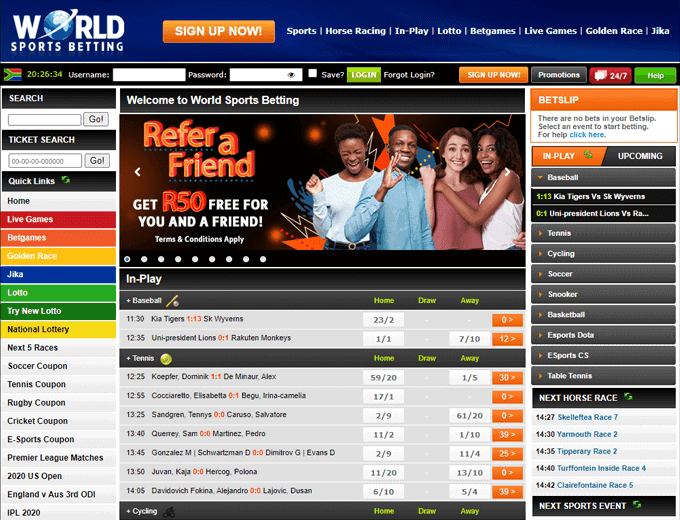Expand Esports Dota in the sidebar
Screen dimensions: 680x520
click(603, 335)
